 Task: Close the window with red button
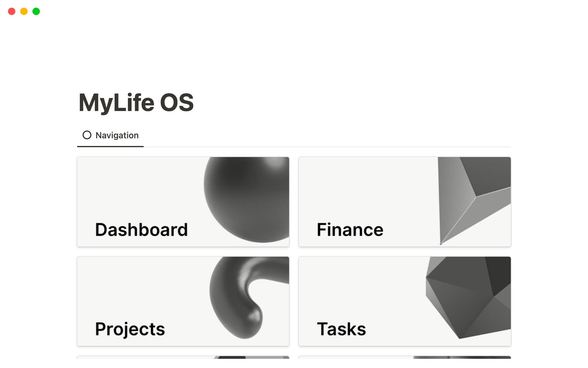click(x=12, y=11)
